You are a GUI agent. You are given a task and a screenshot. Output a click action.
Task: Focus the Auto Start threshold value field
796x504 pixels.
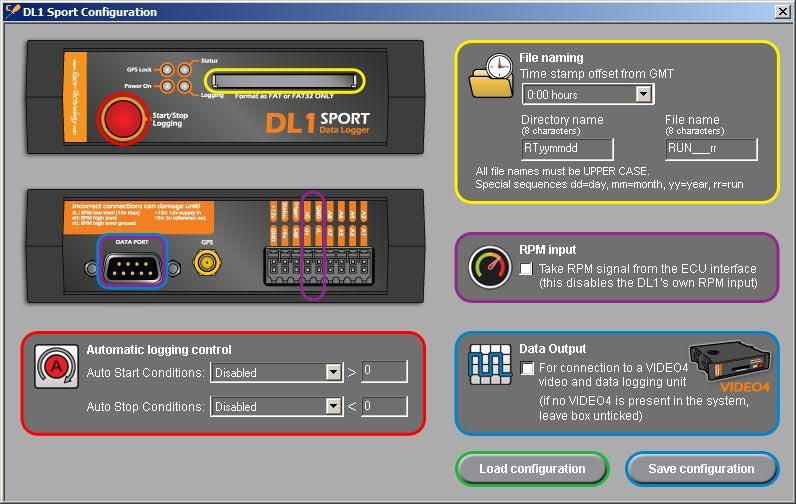click(x=384, y=373)
